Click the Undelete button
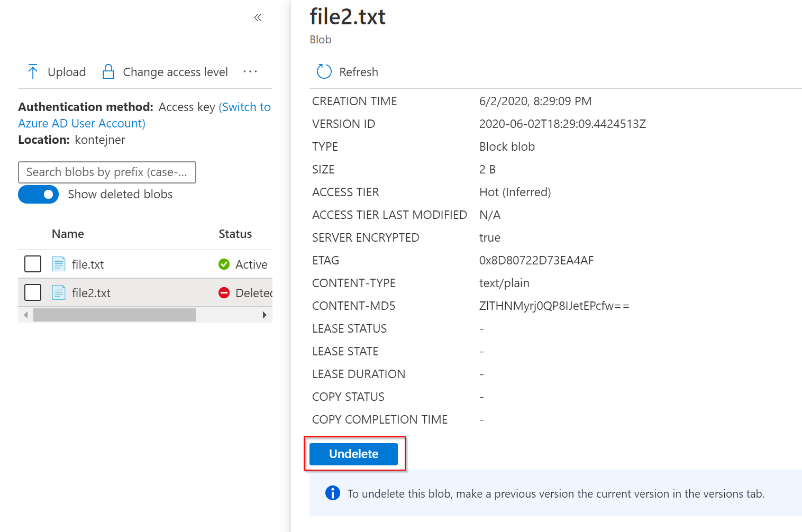Viewport: 802px width, 532px height. 353,454
